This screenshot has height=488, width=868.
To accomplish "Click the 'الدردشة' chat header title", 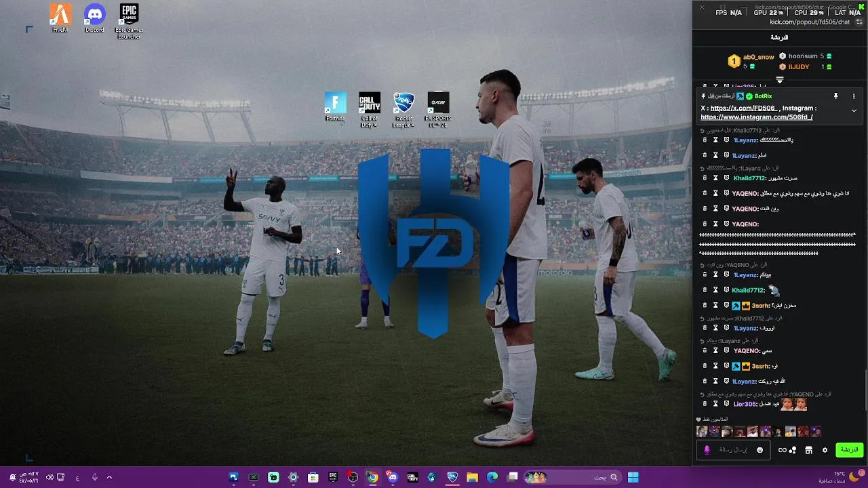I will tap(780, 37).
